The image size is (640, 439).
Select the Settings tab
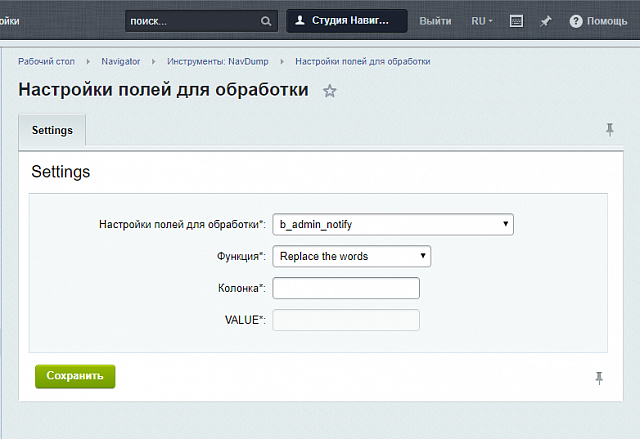[52, 130]
